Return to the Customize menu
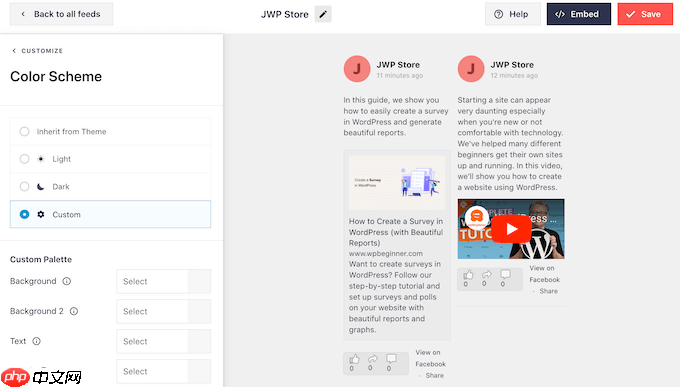The height and width of the screenshot is (387, 680). pos(37,51)
